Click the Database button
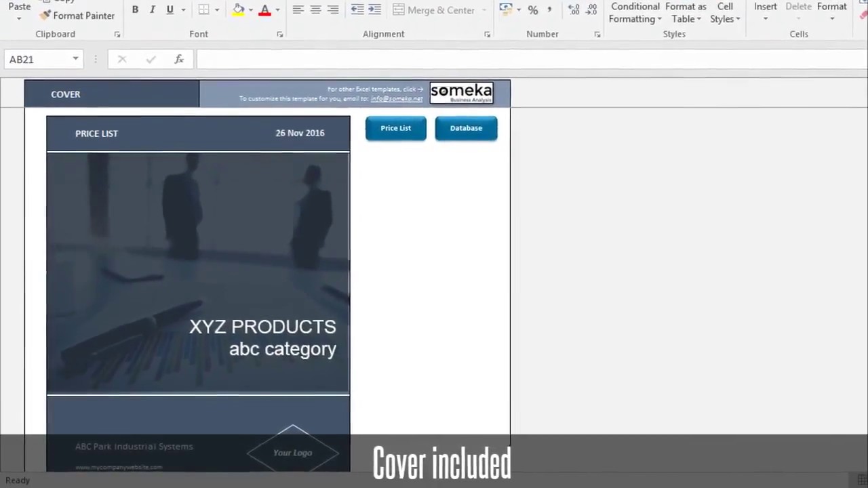The height and width of the screenshot is (488, 868). pyautogui.click(x=466, y=128)
